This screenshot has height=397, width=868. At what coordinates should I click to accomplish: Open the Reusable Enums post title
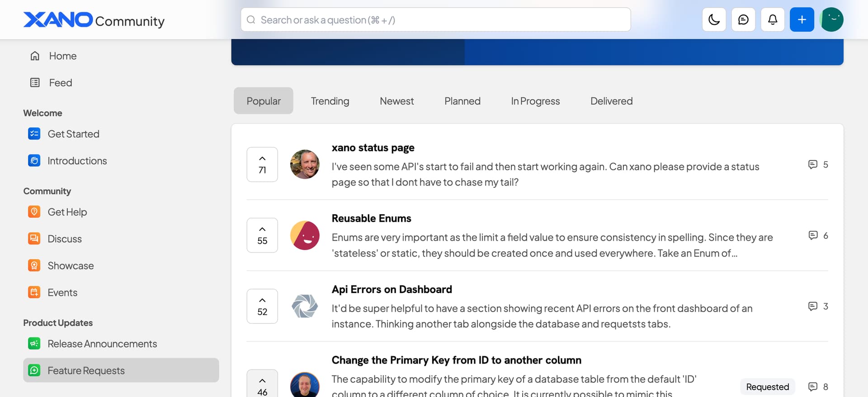372,219
